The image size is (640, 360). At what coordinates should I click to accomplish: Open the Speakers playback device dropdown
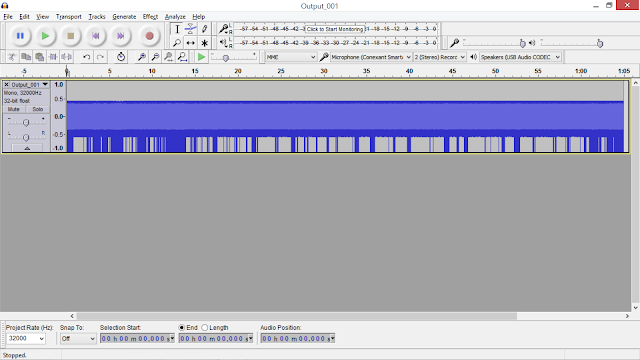[520, 57]
